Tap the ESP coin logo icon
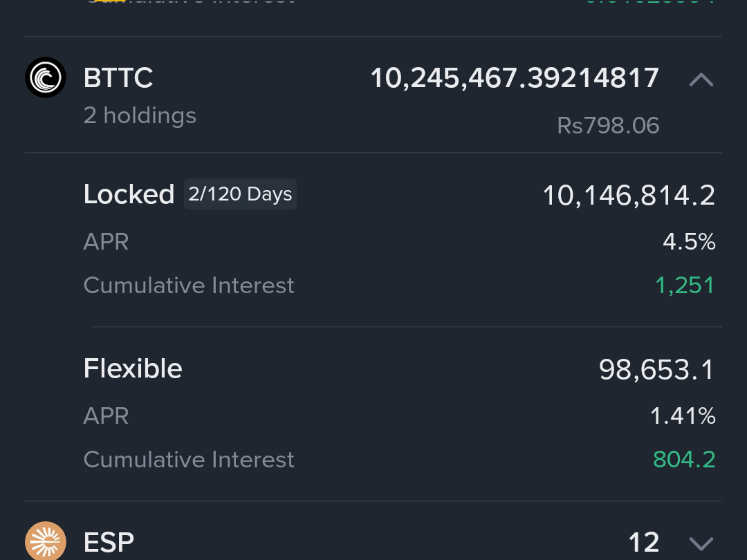Screen dimensions: 747x560 tap(45, 541)
